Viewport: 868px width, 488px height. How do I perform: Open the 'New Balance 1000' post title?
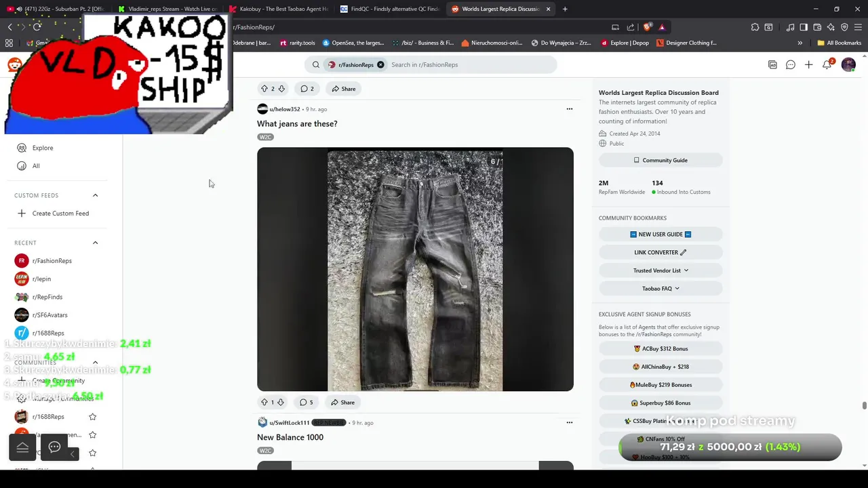point(290,437)
